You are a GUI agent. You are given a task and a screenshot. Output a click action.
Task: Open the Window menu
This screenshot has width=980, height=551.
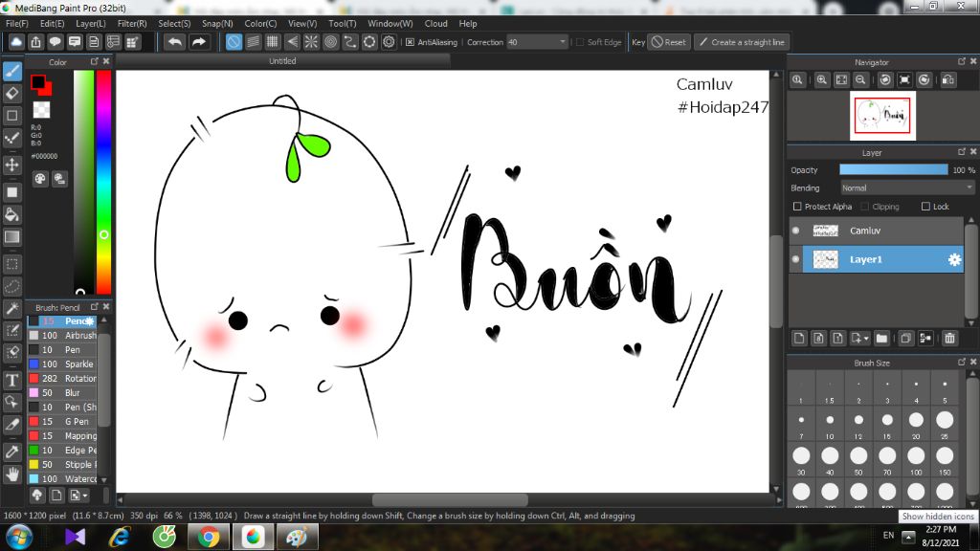pos(390,24)
